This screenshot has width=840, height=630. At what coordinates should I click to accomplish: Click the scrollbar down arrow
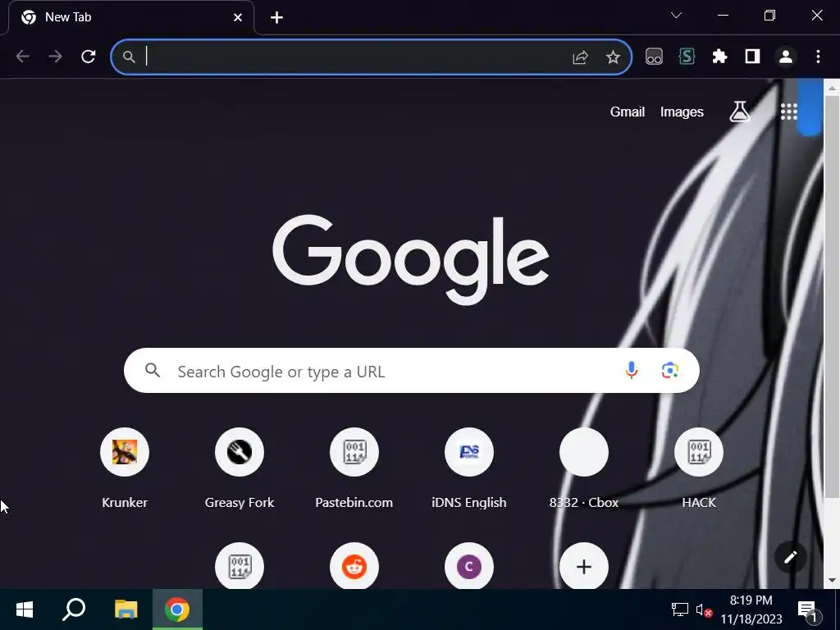[832, 581]
